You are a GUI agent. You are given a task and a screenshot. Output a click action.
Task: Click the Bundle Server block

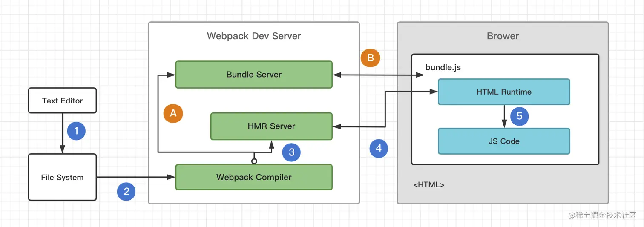[x=254, y=75]
